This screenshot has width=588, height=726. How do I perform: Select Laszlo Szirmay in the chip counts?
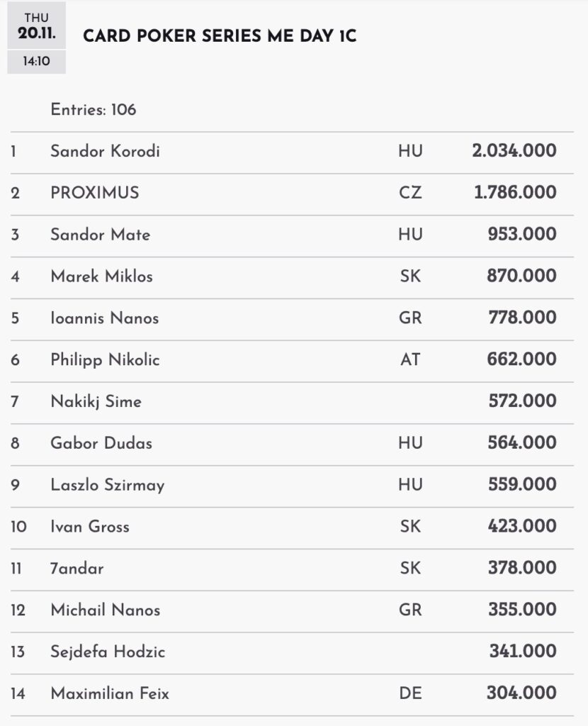[x=107, y=486]
